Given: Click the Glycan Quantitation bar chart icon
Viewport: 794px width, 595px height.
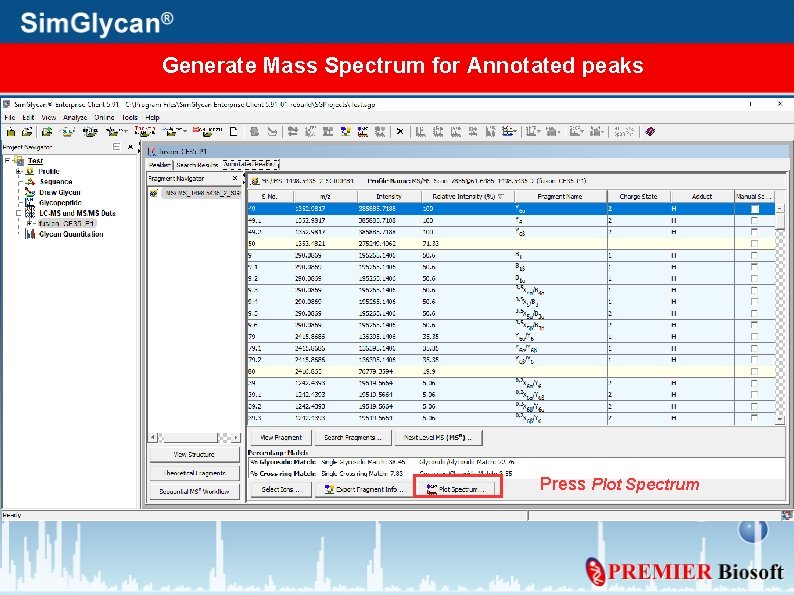Looking at the screenshot, I should point(30,234).
